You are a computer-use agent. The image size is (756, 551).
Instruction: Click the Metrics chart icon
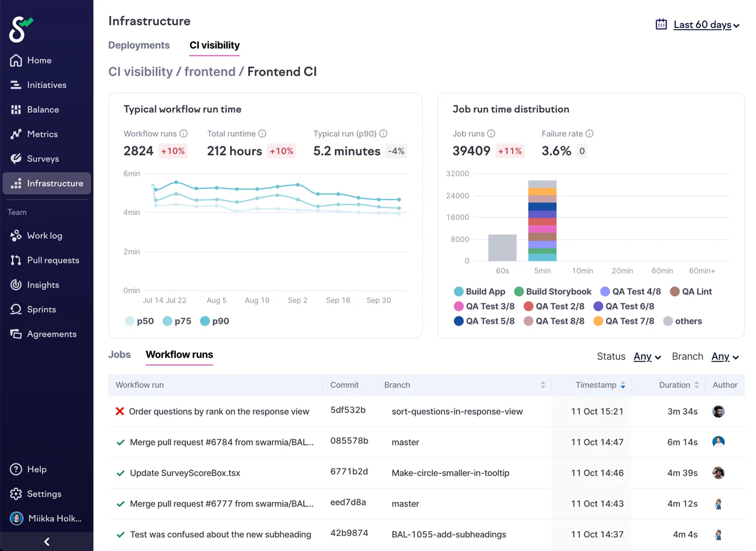click(16, 134)
